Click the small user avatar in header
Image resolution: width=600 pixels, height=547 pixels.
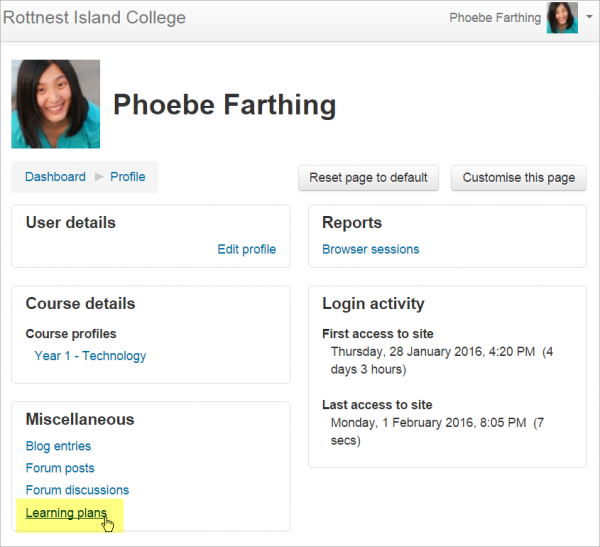pos(561,18)
